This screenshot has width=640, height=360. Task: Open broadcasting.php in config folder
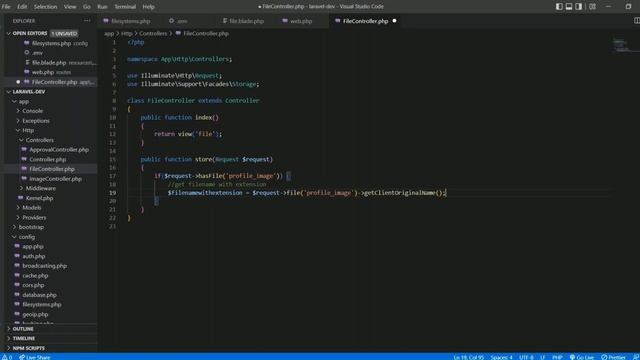pyautogui.click(x=44, y=266)
